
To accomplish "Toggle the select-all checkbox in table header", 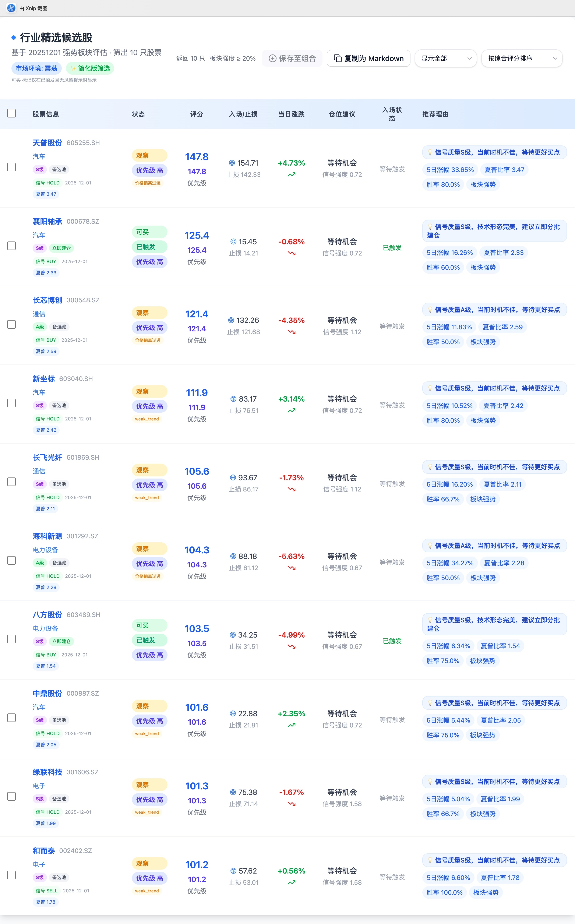I will (x=11, y=113).
